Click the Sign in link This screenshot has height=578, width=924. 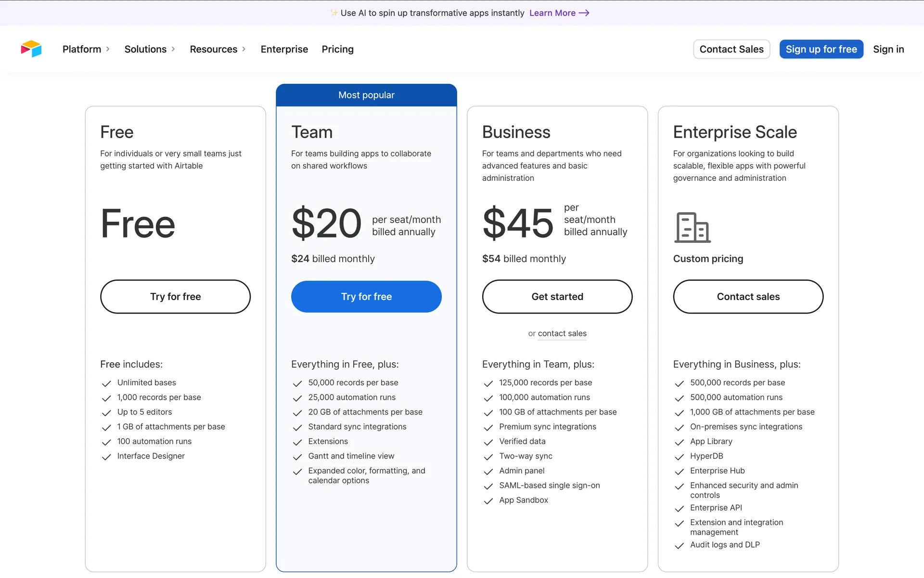(x=888, y=49)
